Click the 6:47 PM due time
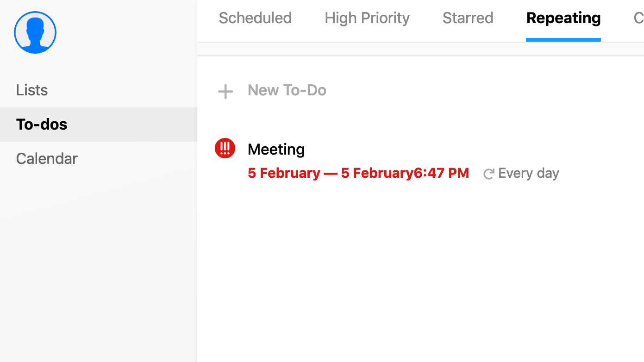Image resolution: width=644 pixels, height=362 pixels. click(442, 173)
